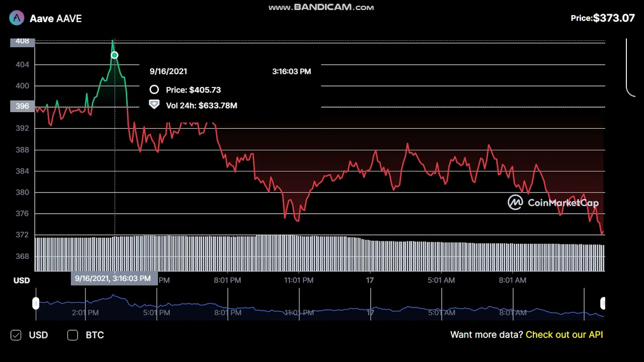
Task: Click the current price $373.07
Action: click(614, 18)
